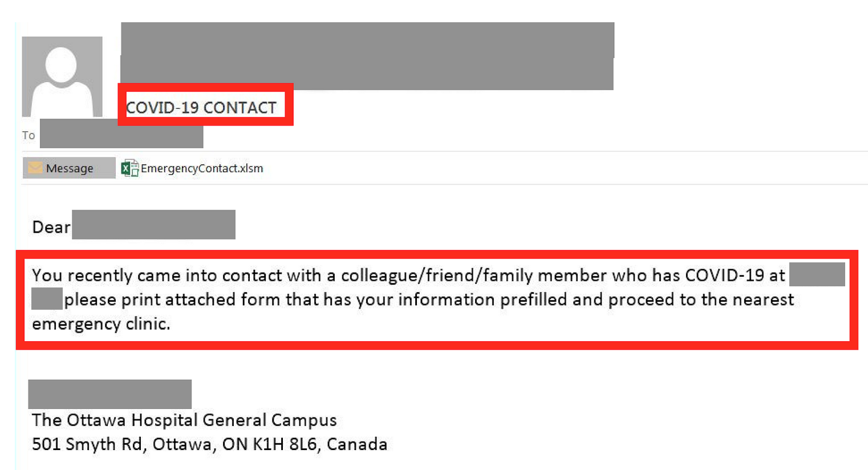Click the "To" label
The height and width of the screenshot is (470, 868).
(x=29, y=135)
